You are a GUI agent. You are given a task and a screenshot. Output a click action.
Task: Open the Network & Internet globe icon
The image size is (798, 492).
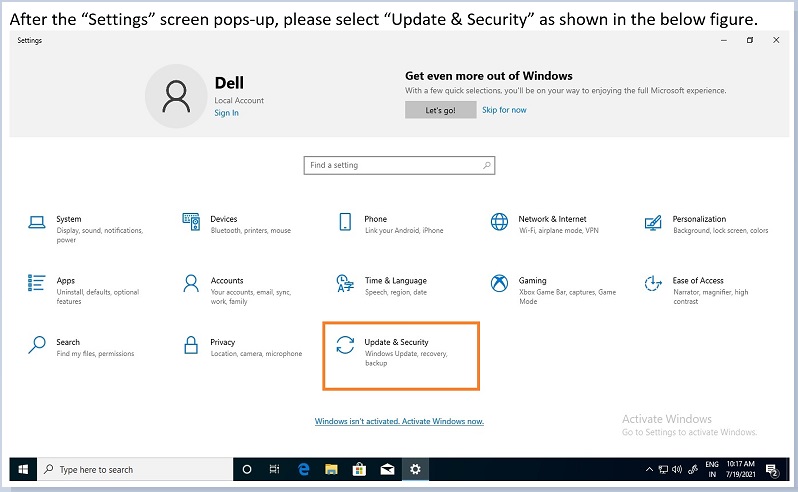[x=499, y=222]
